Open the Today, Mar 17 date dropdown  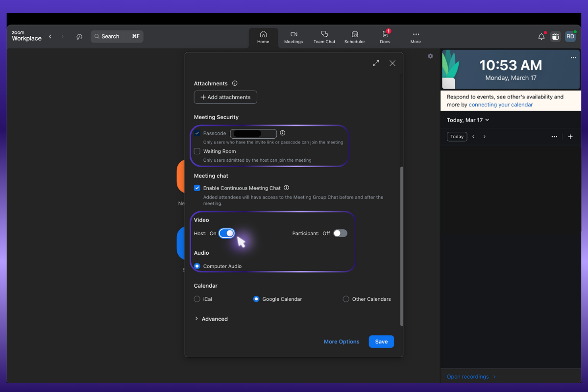(x=468, y=120)
